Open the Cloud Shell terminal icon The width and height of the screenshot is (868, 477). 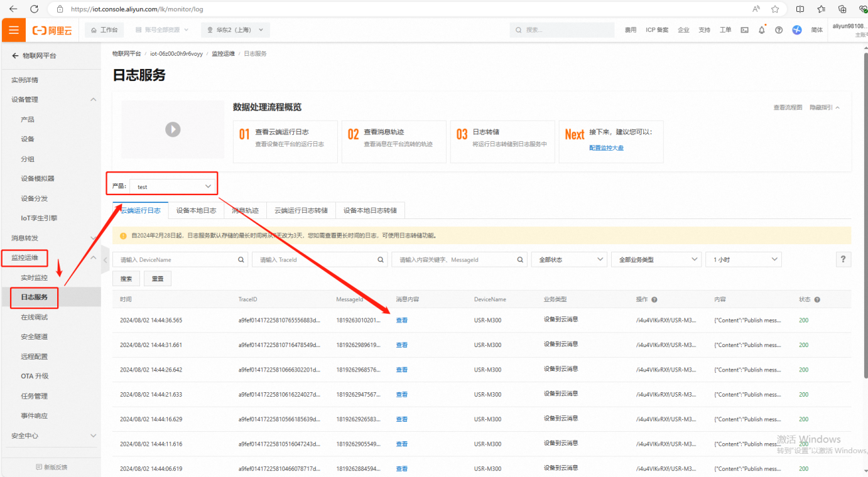744,30
